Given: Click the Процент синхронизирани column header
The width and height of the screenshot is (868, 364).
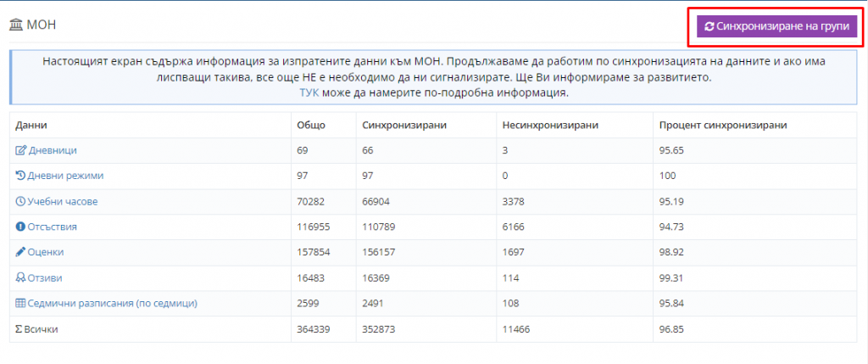Looking at the screenshot, I should tap(723, 125).
